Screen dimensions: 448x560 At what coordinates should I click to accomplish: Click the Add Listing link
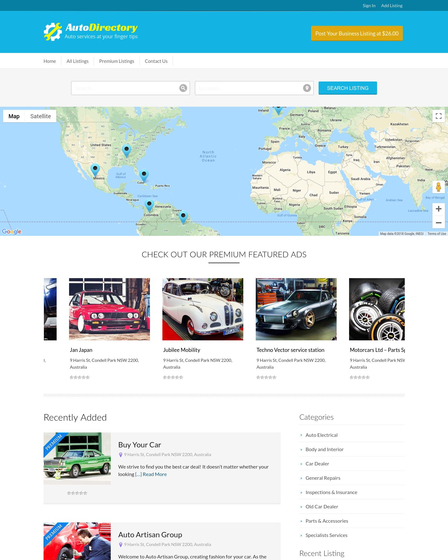point(392,6)
